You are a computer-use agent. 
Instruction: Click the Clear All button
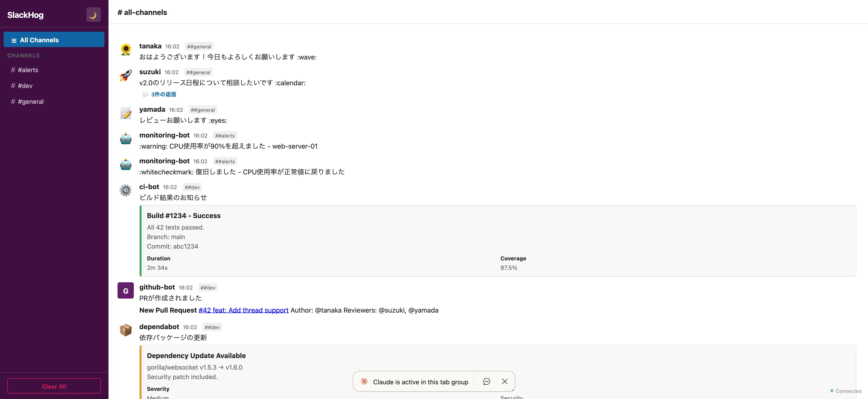(54, 386)
